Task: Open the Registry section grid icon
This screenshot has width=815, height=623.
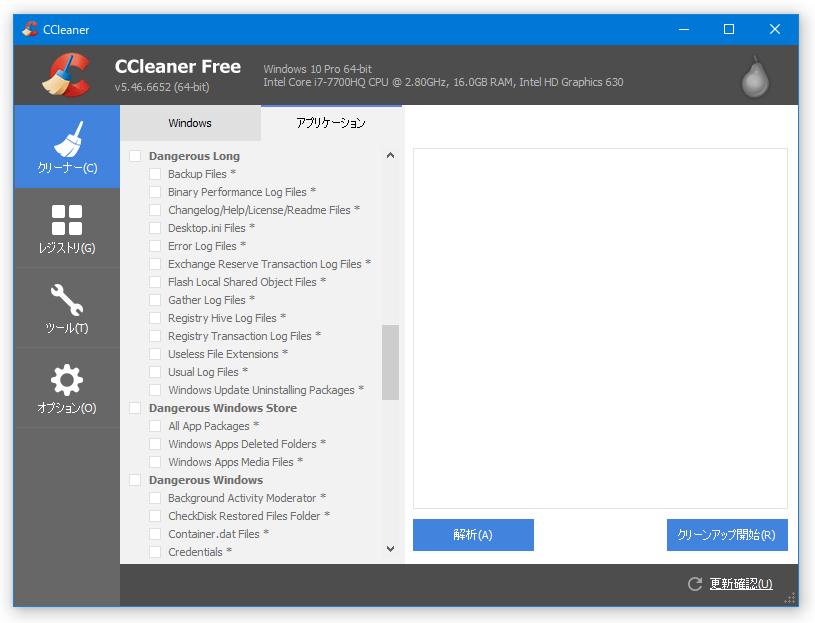Action: tap(67, 220)
